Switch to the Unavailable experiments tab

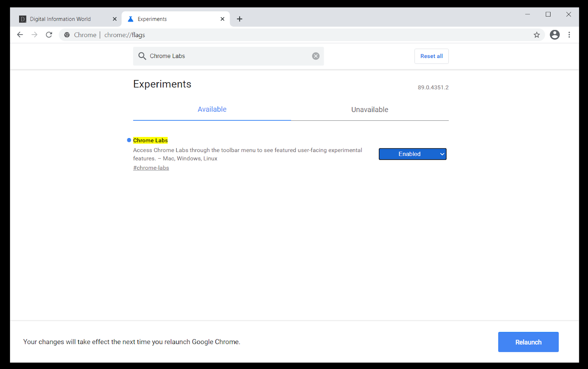[369, 109]
